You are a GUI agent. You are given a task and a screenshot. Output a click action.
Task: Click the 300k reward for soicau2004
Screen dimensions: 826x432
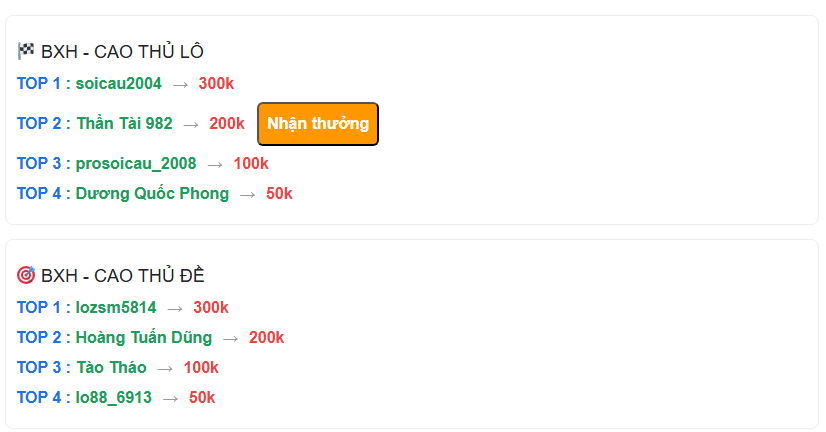pyautogui.click(x=216, y=83)
